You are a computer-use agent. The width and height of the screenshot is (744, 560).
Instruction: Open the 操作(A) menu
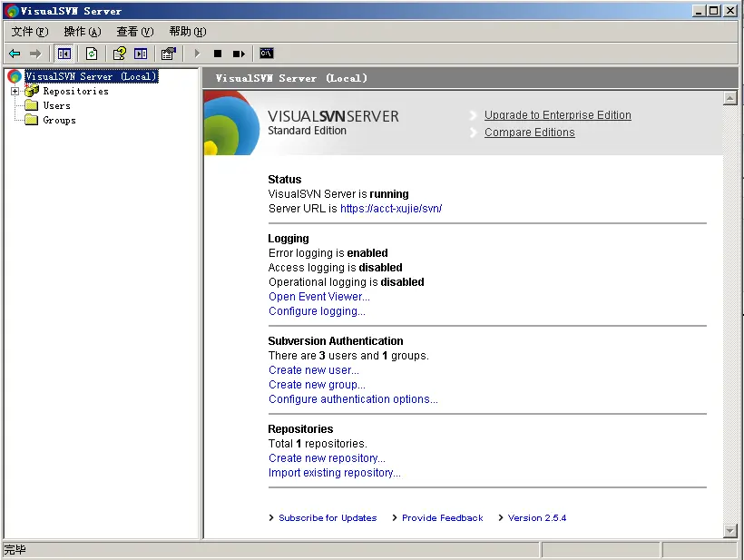[83, 32]
